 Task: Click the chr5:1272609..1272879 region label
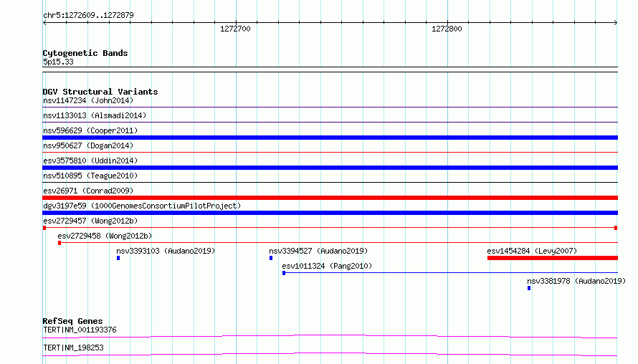point(88,15)
